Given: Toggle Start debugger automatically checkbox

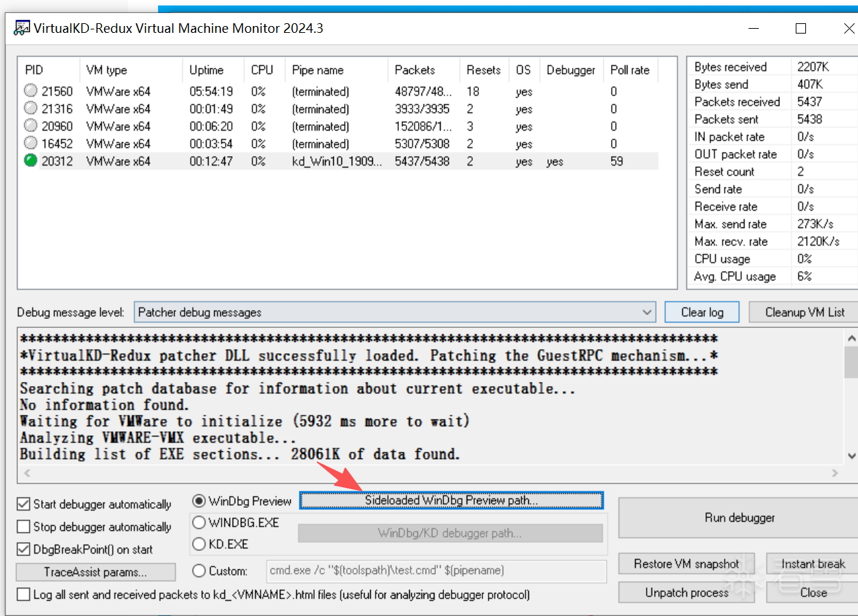Looking at the screenshot, I should [23, 504].
